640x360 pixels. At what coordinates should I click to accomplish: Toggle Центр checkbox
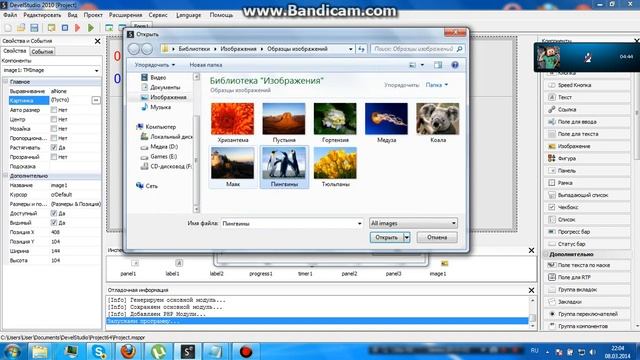coord(53,119)
